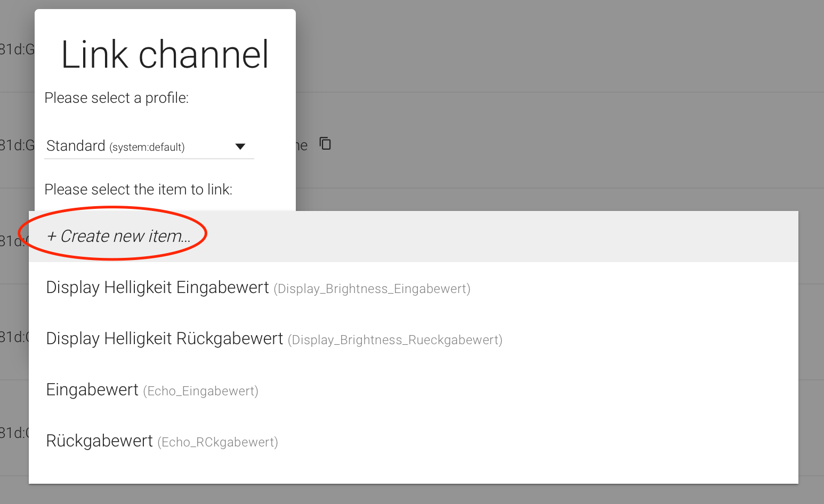This screenshot has width=824, height=504.
Task: Click the Echo_Eingabewert item ID text
Action: coord(200,391)
